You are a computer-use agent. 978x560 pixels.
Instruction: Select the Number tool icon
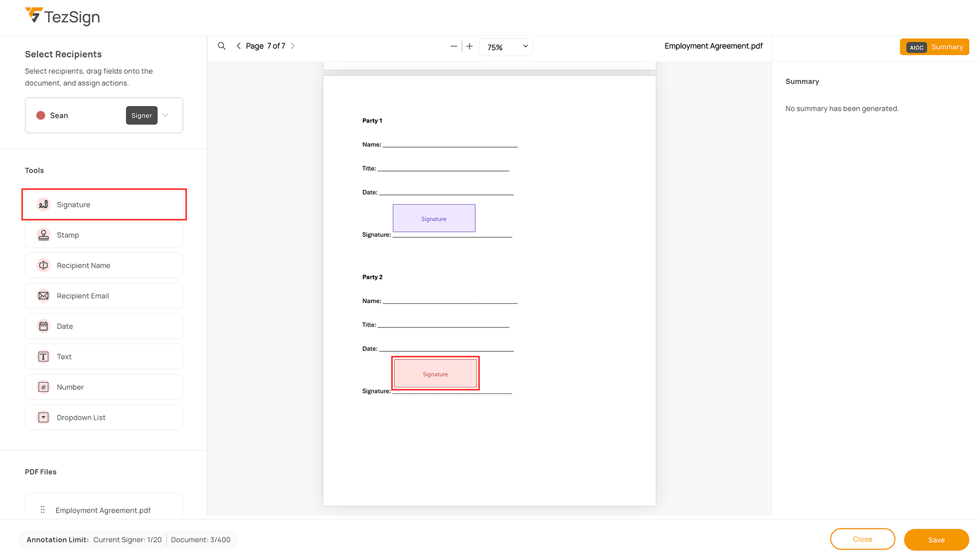(x=44, y=387)
